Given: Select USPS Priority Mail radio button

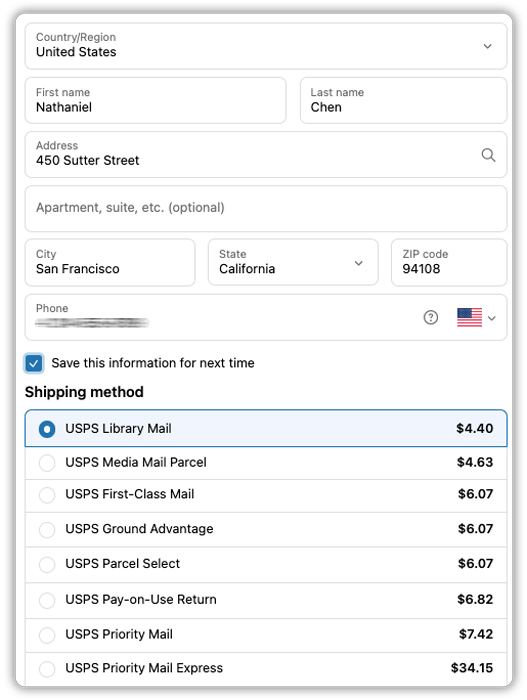Looking at the screenshot, I should point(47,635).
